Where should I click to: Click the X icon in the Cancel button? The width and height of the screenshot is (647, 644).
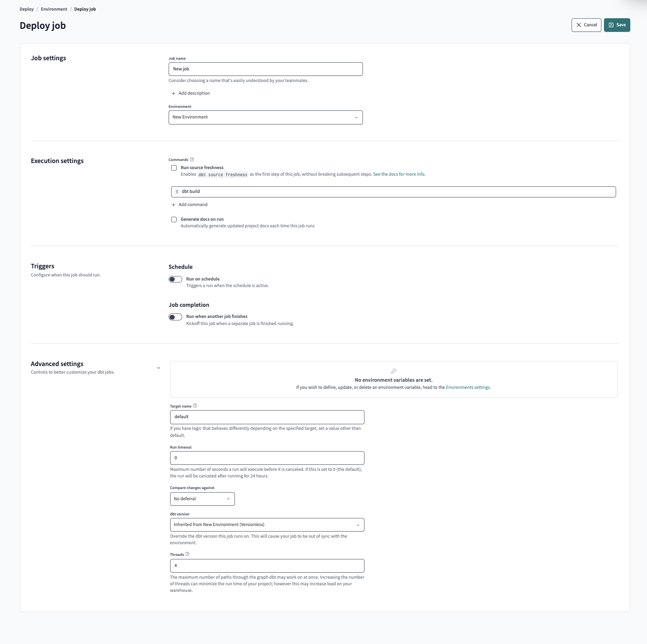(578, 25)
